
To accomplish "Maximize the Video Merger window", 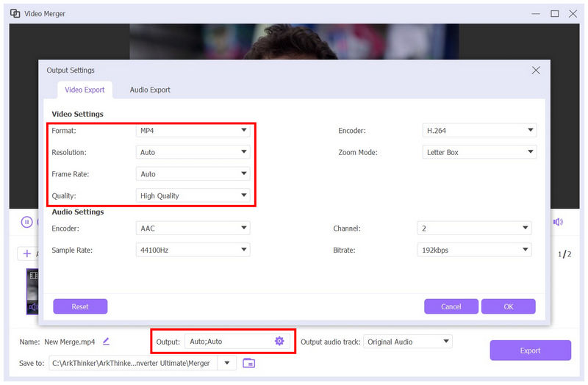I will click(x=555, y=14).
